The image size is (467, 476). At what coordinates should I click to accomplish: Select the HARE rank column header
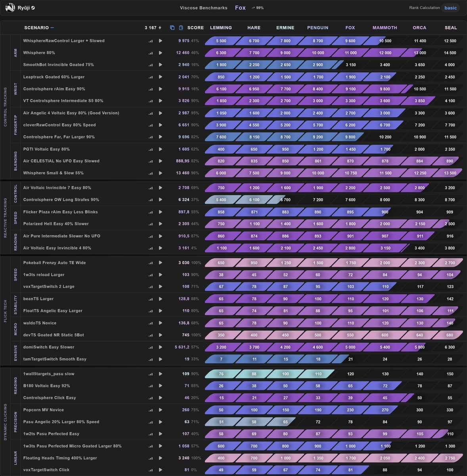coord(254,28)
